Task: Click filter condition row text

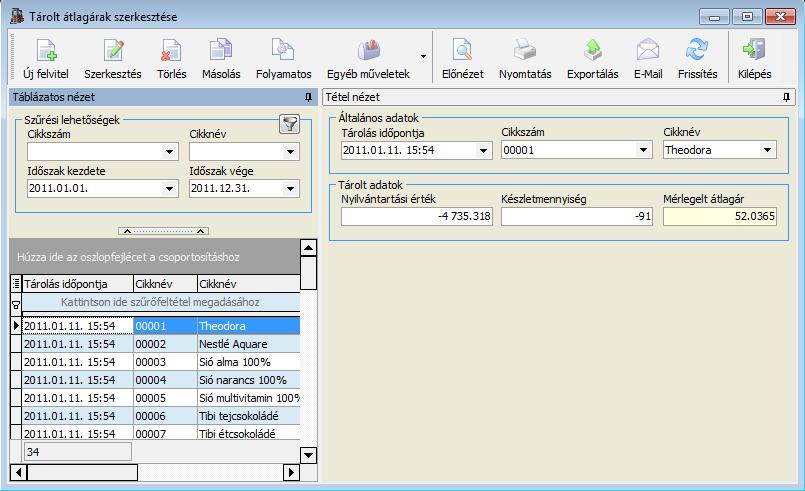Action: tap(160, 302)
